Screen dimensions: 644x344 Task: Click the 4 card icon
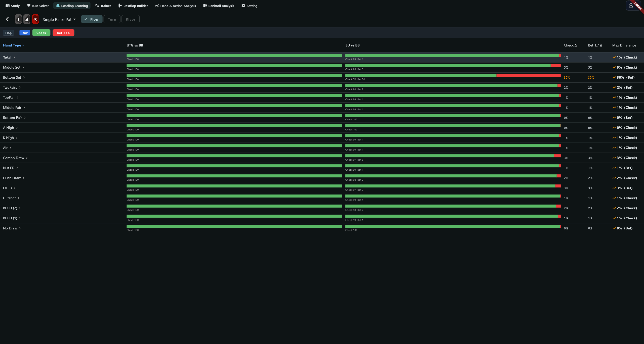[x=27, y=19]
